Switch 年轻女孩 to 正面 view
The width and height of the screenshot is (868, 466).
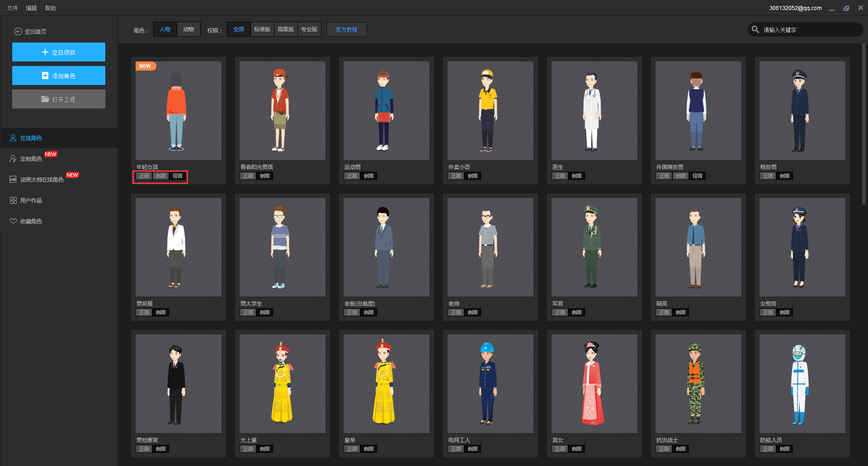[x=144, y=176]
